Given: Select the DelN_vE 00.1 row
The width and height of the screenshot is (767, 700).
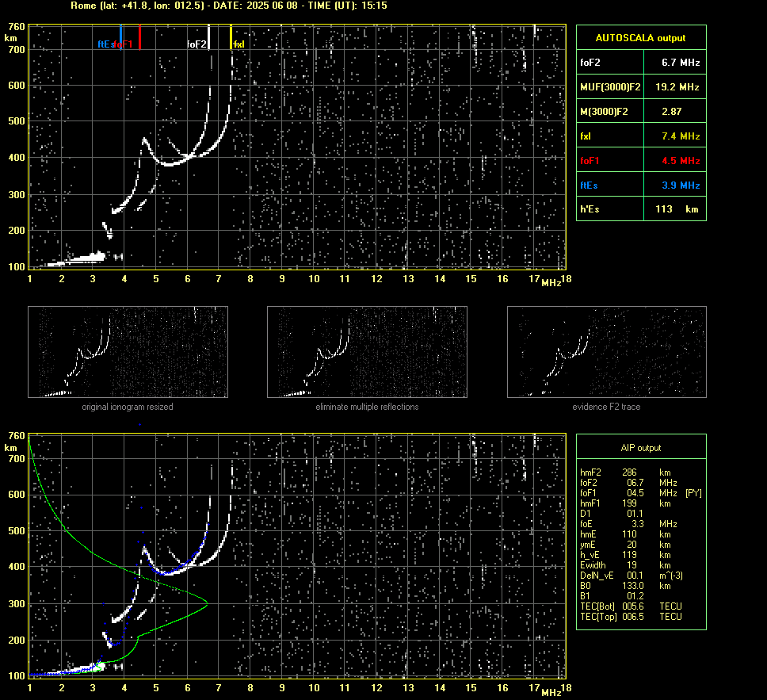Looking at the screenshot, I should 631,576.
